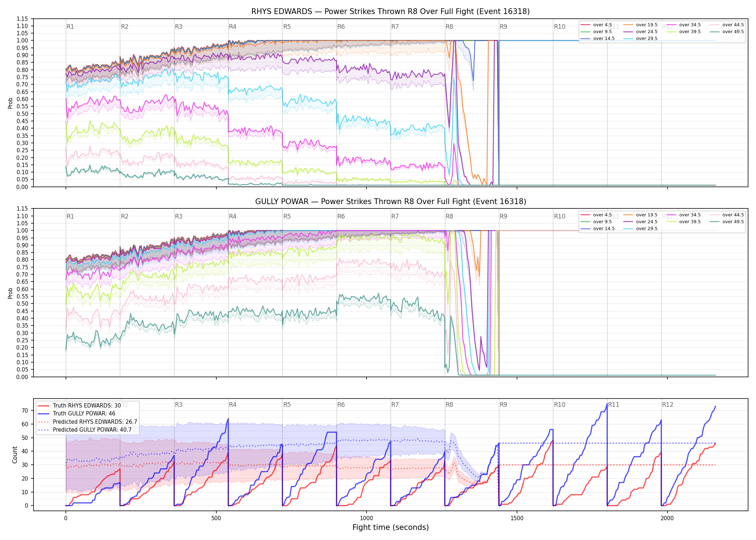Select 'Predicted GULLY POWAR: 40.7' legend item
Image resolution: width=756 pixels, height=540 pixels.
tap(85, 429)
